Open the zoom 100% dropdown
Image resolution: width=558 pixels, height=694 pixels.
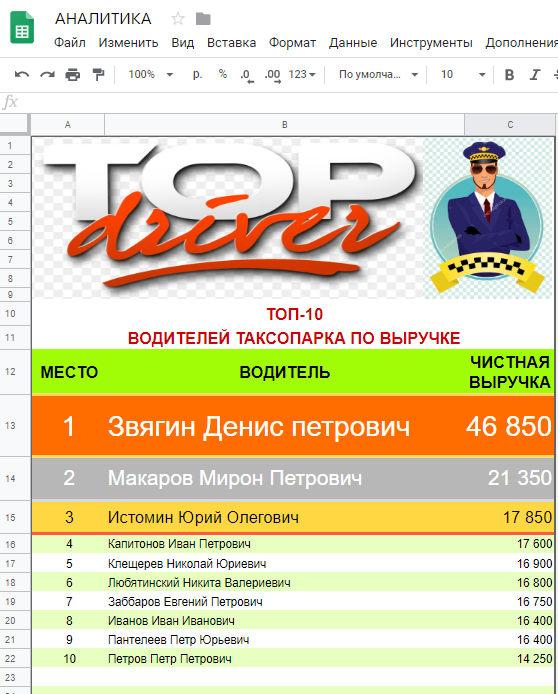tap(150, 74)
